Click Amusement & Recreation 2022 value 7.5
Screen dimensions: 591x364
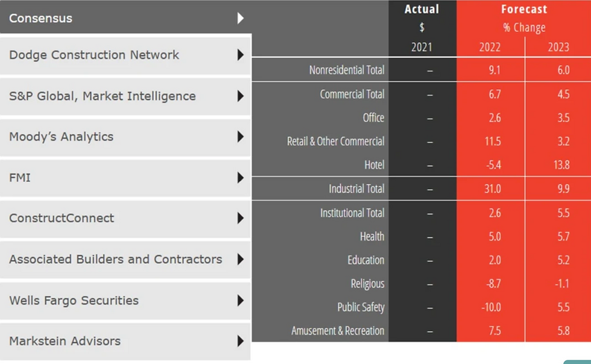pyautogui.click(x=495, y=331)
